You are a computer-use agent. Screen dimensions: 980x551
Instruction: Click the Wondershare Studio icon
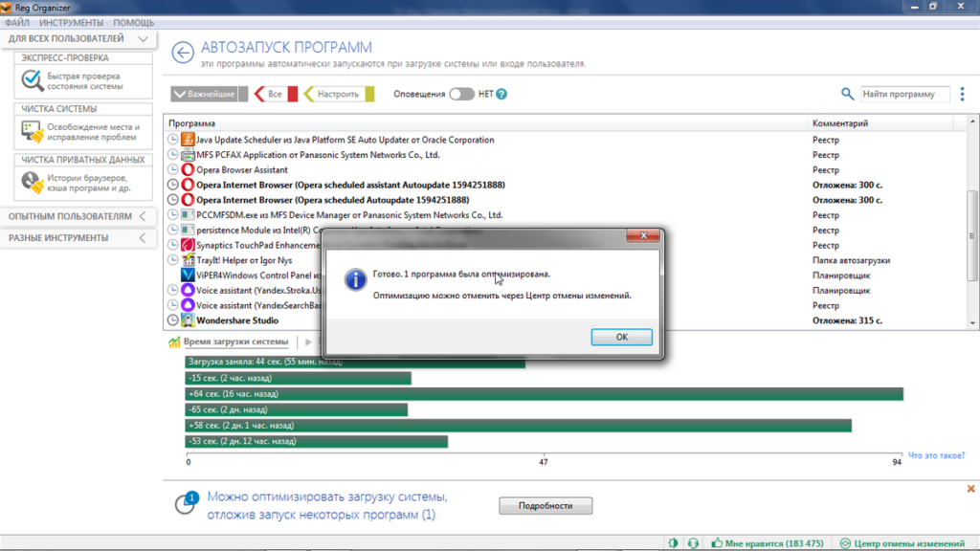point(188,320)
